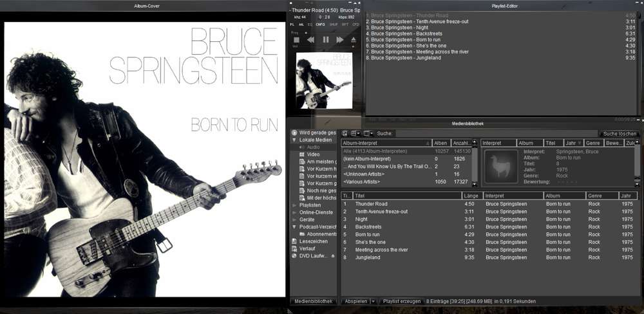
Task: Skip forward to the next track
Action: point(339,40)
